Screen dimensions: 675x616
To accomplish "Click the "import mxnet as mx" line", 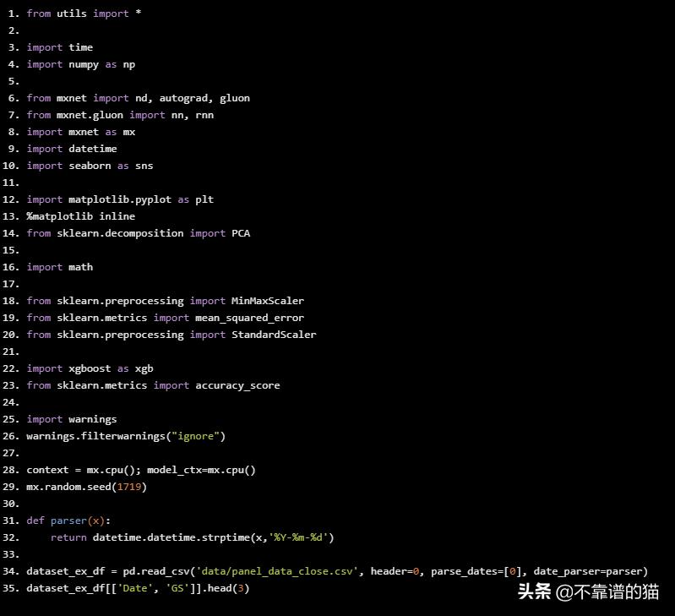I will (81, 132).
